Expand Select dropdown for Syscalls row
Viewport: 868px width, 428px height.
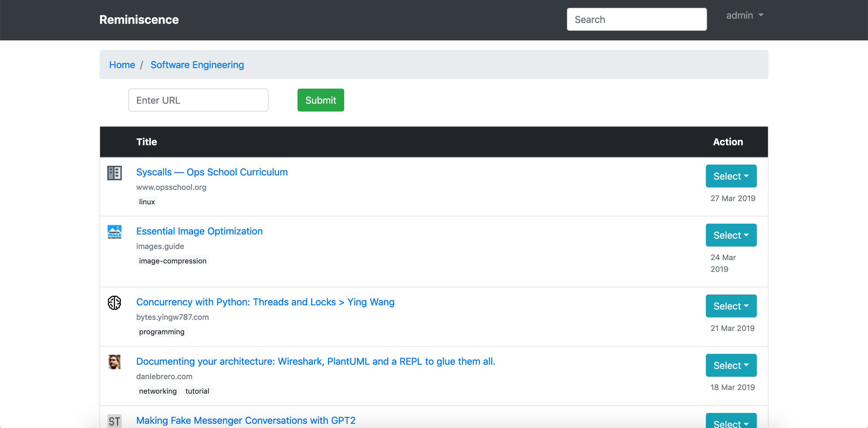pyautogui.click(x=731, y=176)
